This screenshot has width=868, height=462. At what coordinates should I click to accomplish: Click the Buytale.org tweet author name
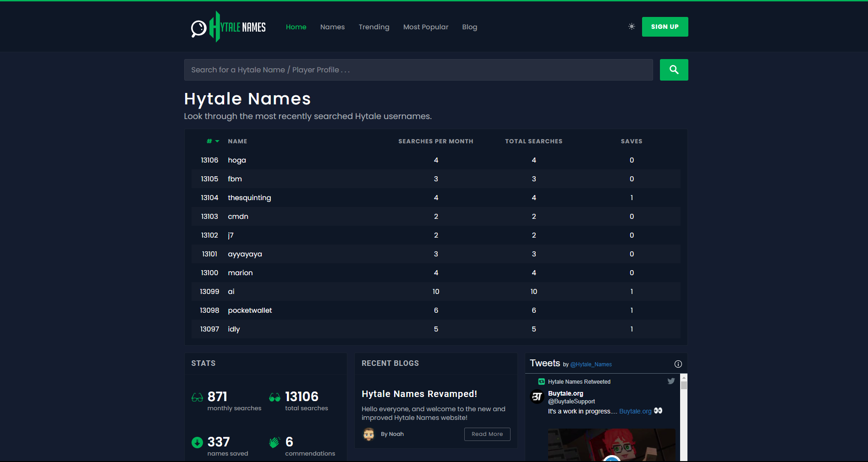(566, 393)
